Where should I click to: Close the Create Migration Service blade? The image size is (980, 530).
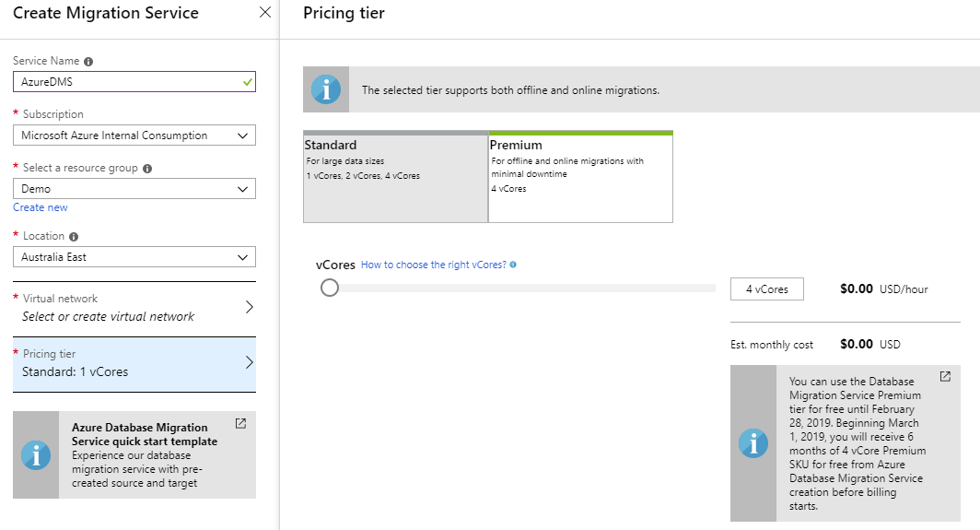(265, 13)
